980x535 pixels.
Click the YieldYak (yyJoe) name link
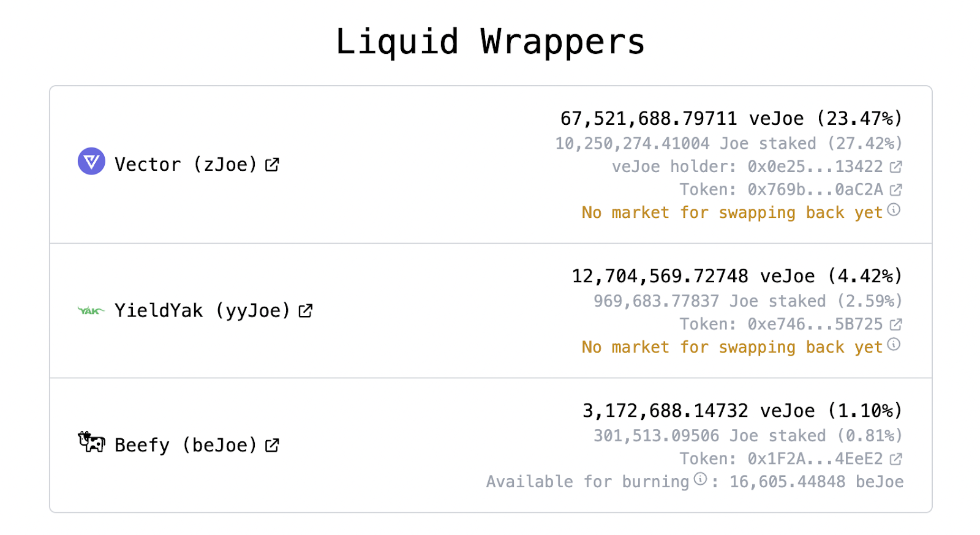coord(202,311)
